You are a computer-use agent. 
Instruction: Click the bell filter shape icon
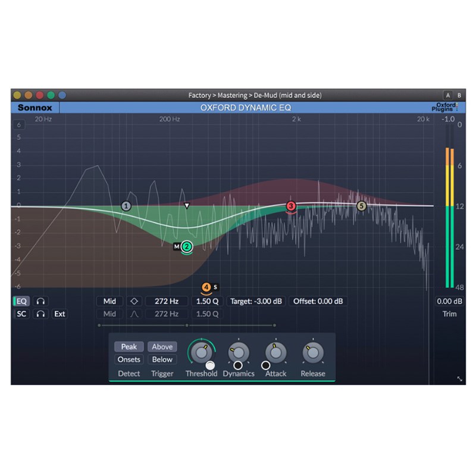(134, 301)
